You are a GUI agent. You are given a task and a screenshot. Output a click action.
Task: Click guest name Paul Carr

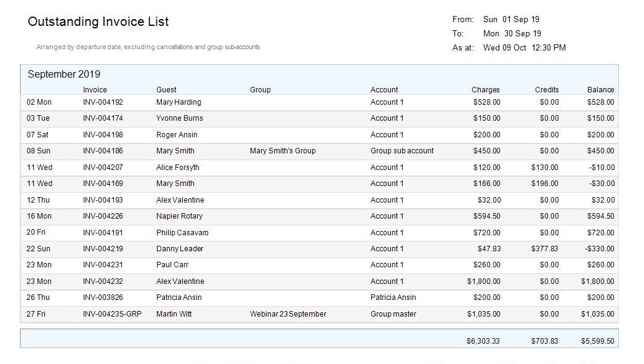tap(172, 265)
